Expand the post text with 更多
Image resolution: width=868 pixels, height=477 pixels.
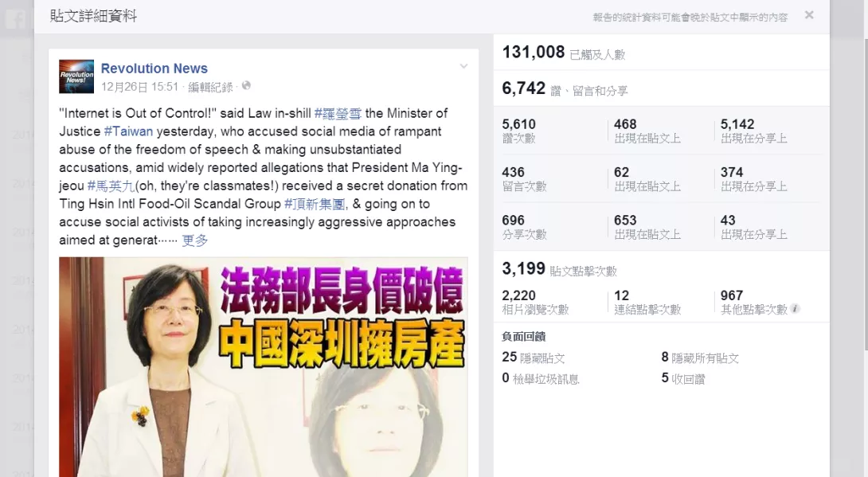pyautogui.click(x=195, y=240)
